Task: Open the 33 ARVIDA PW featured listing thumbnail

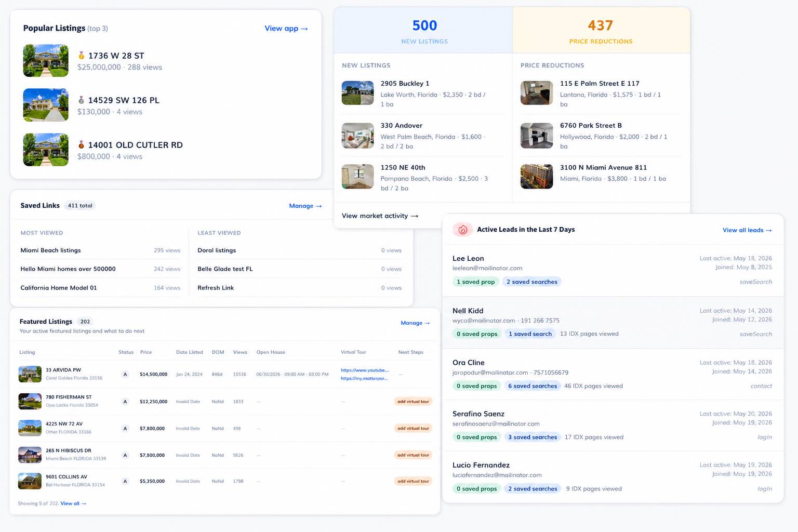Action: [x=30, y=374]
